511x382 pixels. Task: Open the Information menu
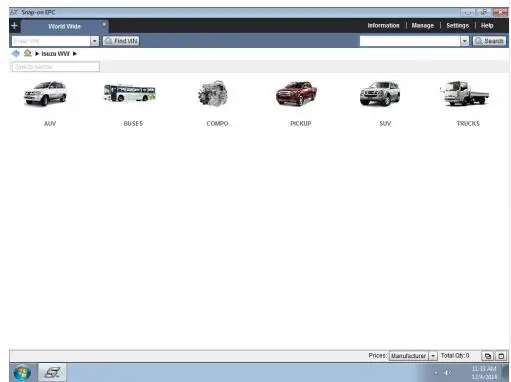(x=383, y=25)
